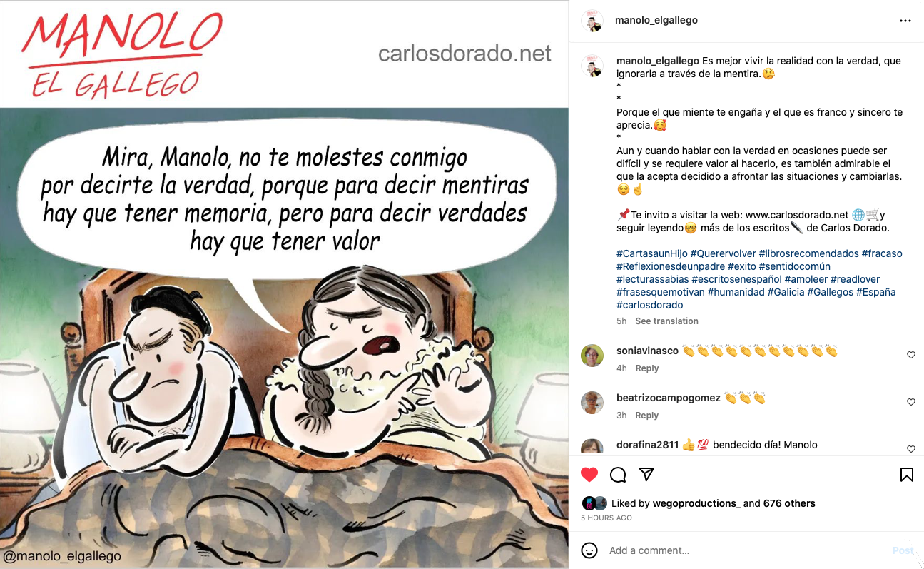
Task: Focus the Add a comment field
Action: [742, 550]
